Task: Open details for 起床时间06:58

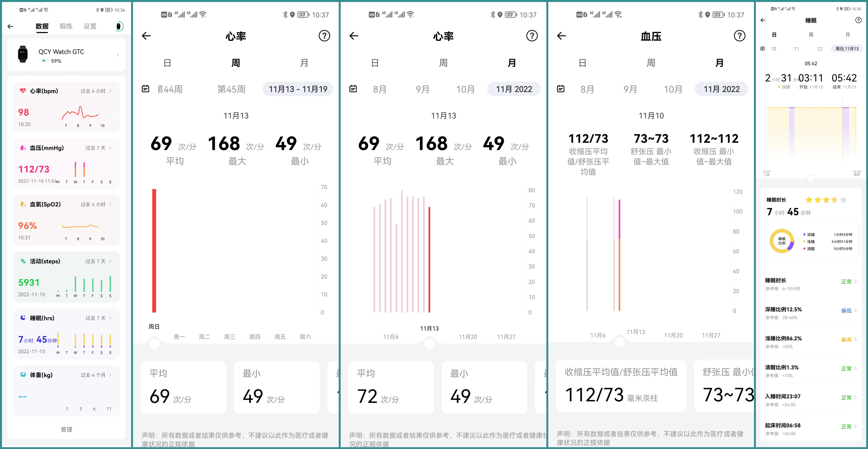Action: (x=811, y=426)
